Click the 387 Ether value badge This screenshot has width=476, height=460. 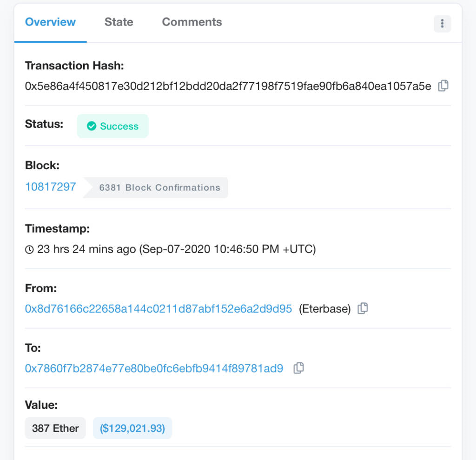click(55, 428)
